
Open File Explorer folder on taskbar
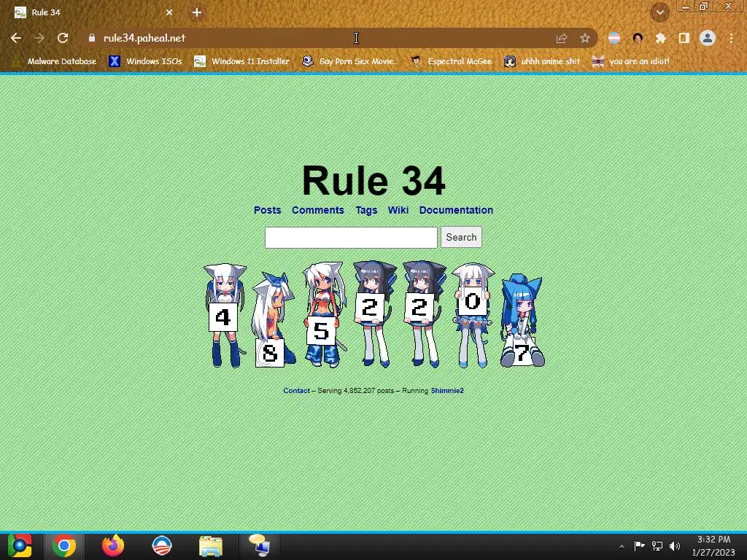(211, 546)
